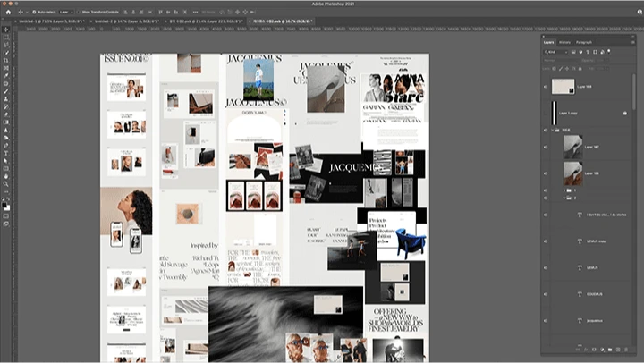Open the Layers panel flyout menu
644x363 pixels.
pyautogui.click(x=633, y=42)
